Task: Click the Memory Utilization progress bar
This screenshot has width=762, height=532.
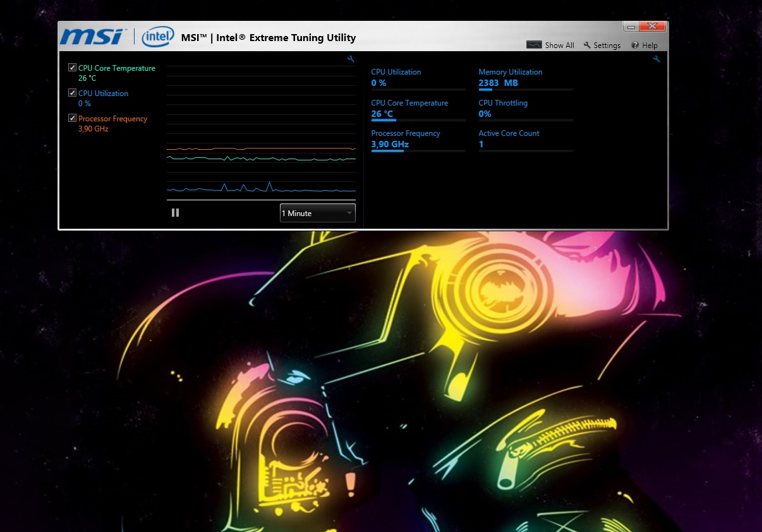Action: pyautogui.click(x=526, y=90)
